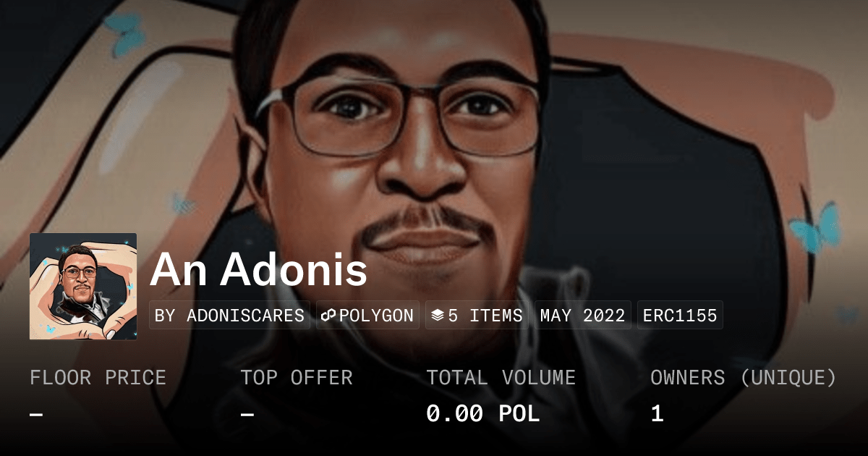Open the BY ADONISCARES creator badge
868x456 pixels.
229,316
